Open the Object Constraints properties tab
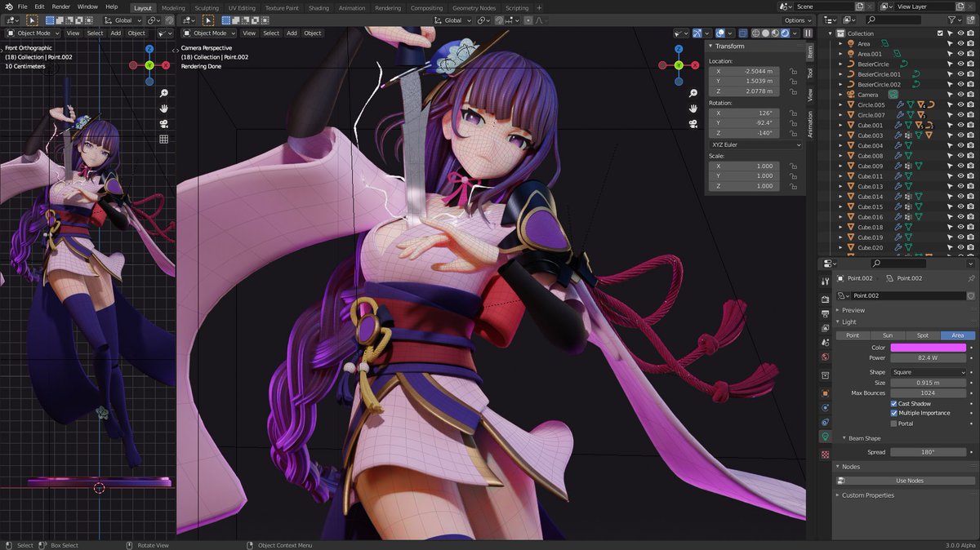Image resolution: width=980 pixels, height=550 pixels. point(826,422)
